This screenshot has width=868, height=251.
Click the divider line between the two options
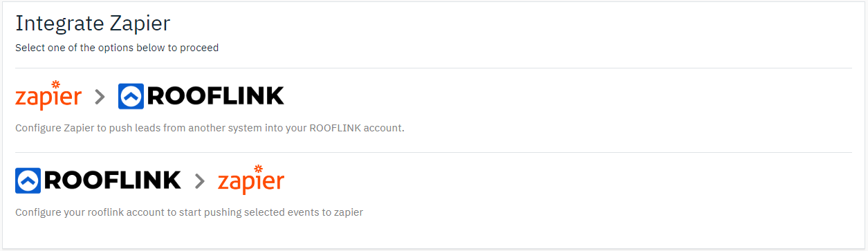point(434,152)
